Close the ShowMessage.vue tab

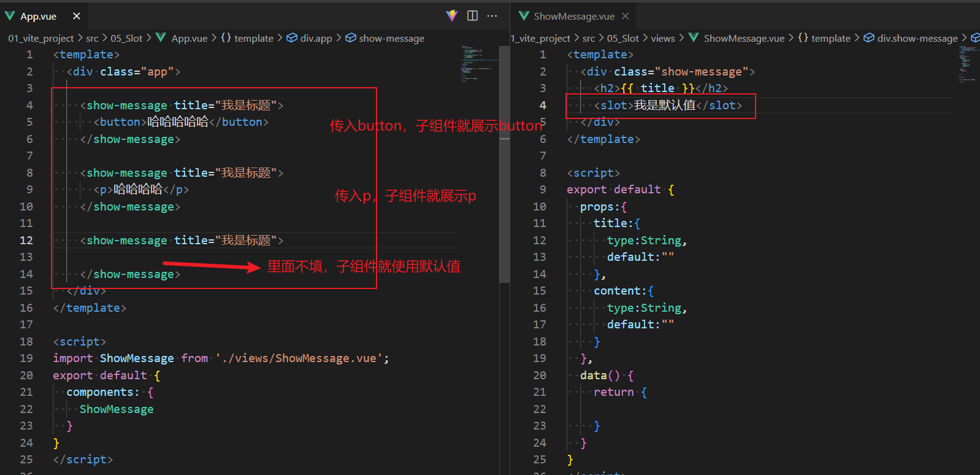(626, 16)
